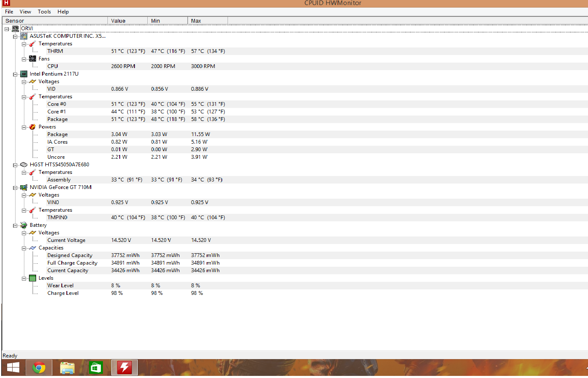Click the Battery icon in tree
The height and width of the screenshot is (378, 588).
click(24, 225)
